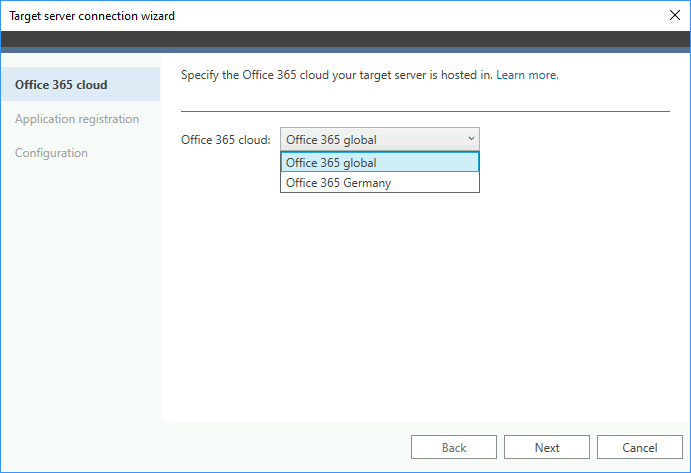Go to Configuration step
The width and height of the screenshot is (691, 473).
pos(51,153)
